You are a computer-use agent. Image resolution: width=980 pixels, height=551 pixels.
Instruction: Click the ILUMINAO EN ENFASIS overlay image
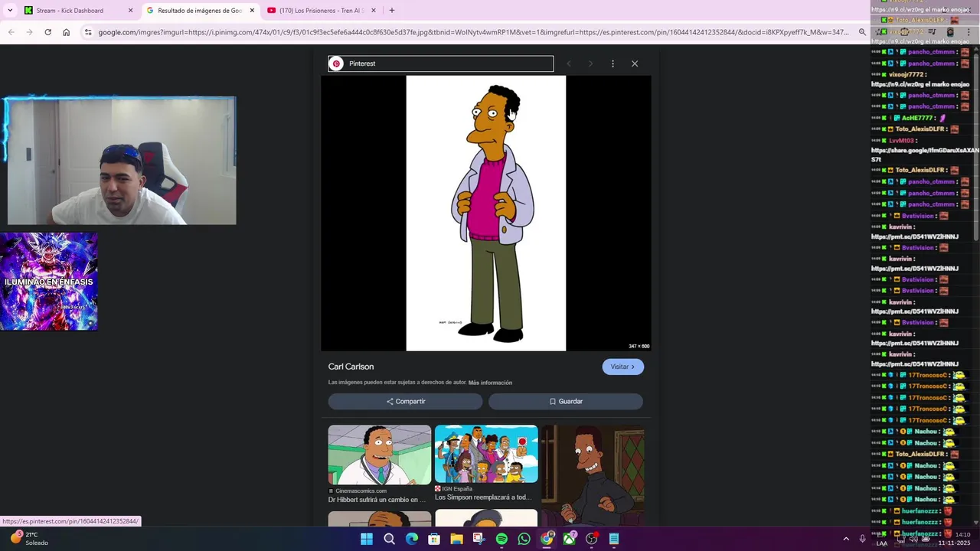(x=49, y=282)
